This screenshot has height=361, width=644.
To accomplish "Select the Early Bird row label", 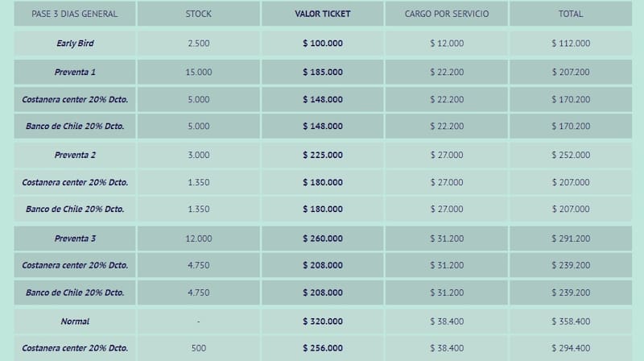I will pos(75,44).
